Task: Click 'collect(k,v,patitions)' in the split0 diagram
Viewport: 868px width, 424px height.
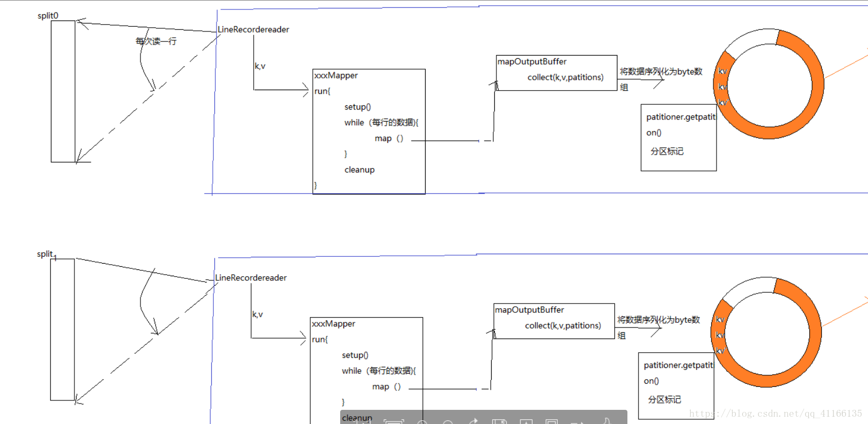Action: point(566,77)
